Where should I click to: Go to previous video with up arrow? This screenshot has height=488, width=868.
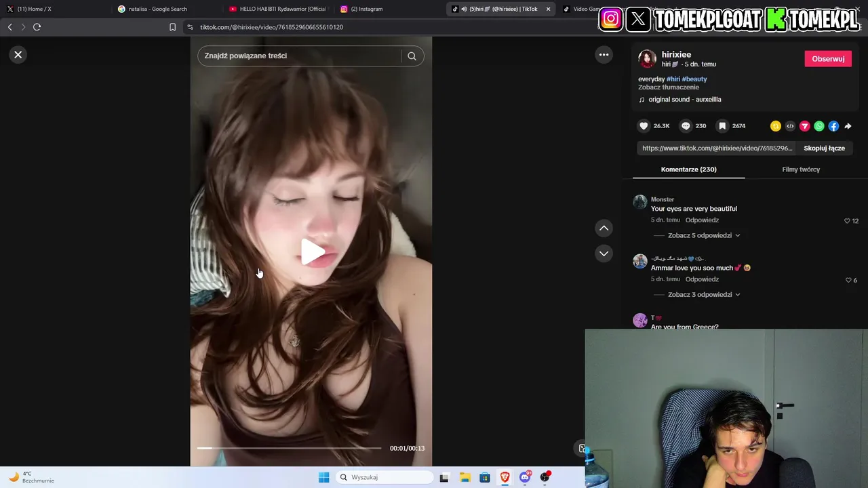click(604, 228)
